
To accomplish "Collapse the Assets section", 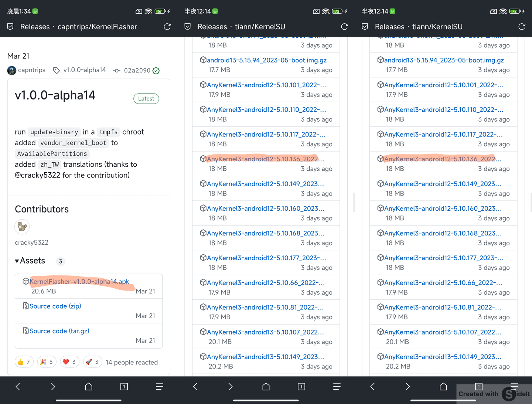I will (17, 261).
